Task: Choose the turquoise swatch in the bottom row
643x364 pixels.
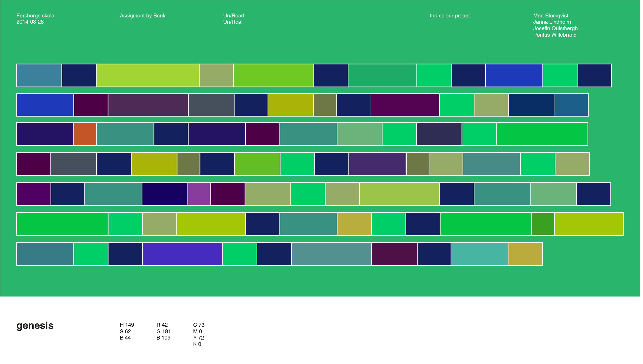Action: click(479, 254)
